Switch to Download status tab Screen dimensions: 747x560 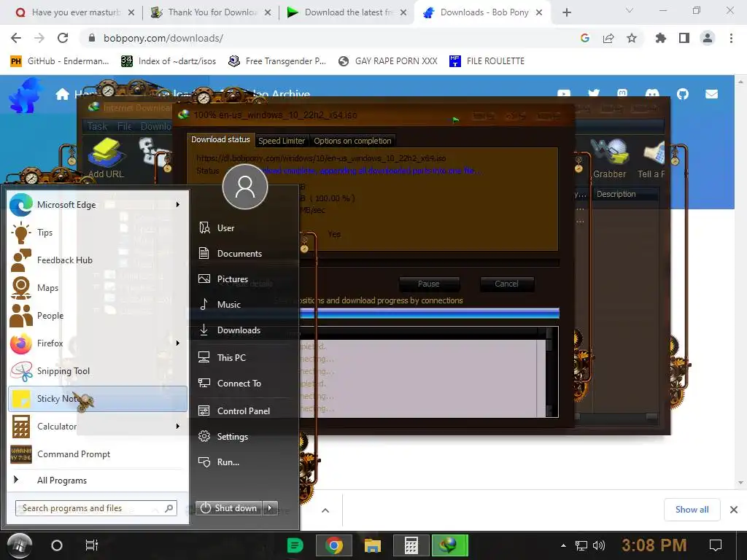(x=220, y=139)
